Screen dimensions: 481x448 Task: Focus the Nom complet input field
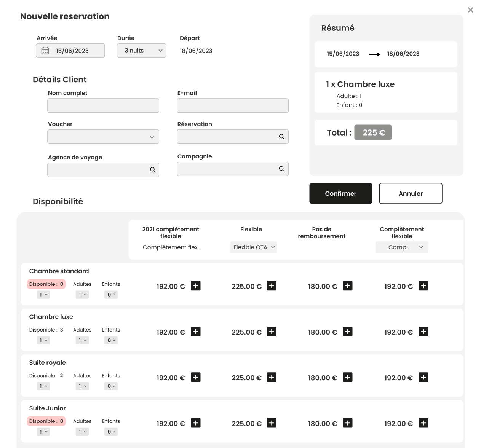point(103,105)
